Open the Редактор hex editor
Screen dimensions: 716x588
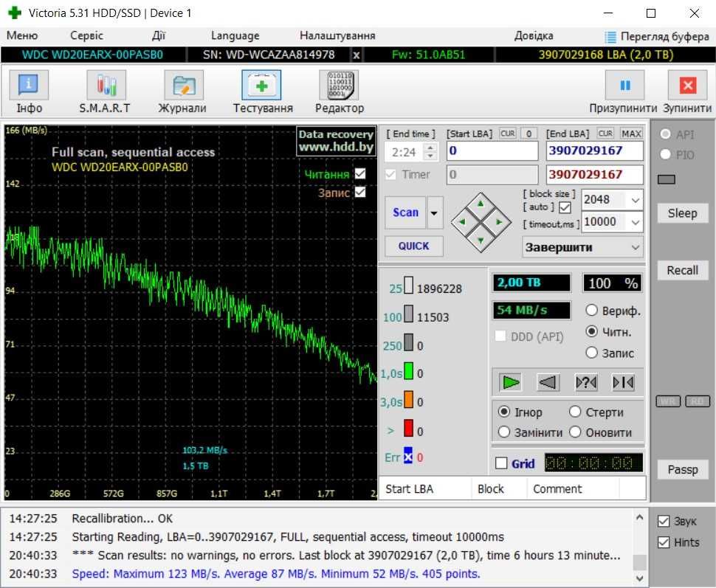pyautogui.click(x=339, y=91)
